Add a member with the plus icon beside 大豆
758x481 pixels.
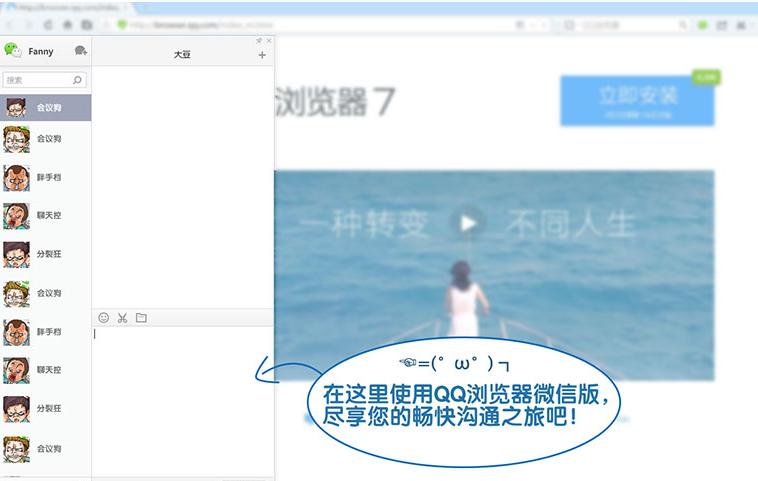pos(262,55)
